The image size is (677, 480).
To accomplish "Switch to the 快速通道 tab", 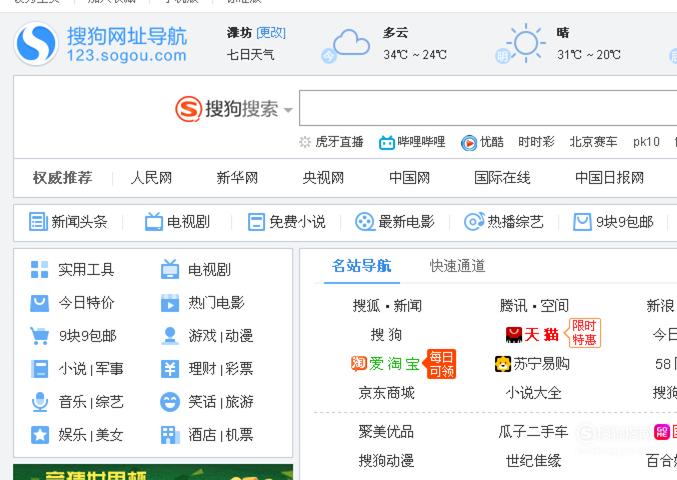I will pyautogui.click(x=458, y=266).
